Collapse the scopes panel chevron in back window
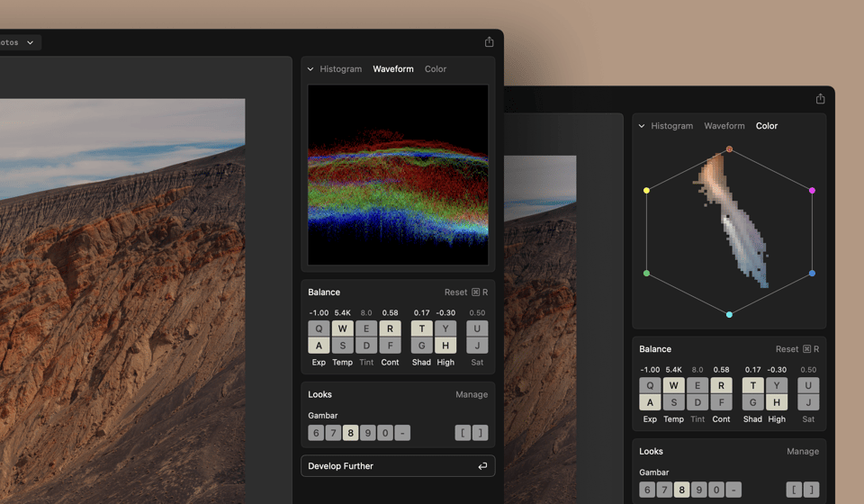Viewport: 864px width, 504px height. coord(642,126)
